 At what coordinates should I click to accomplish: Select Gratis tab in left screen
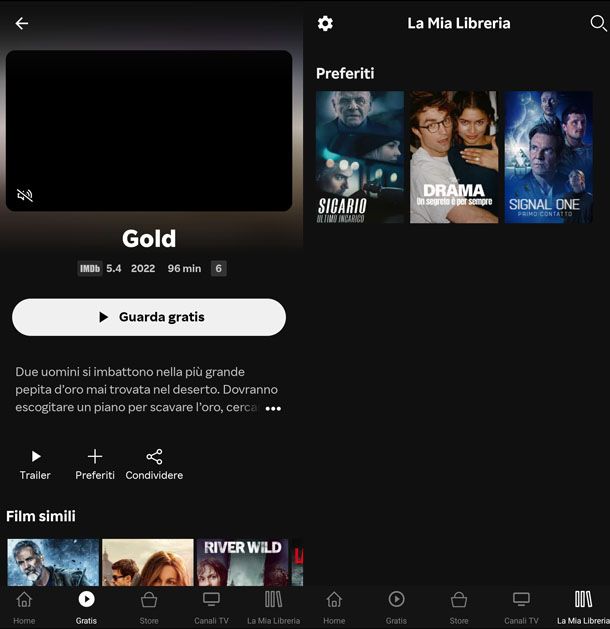click(86, 608)
